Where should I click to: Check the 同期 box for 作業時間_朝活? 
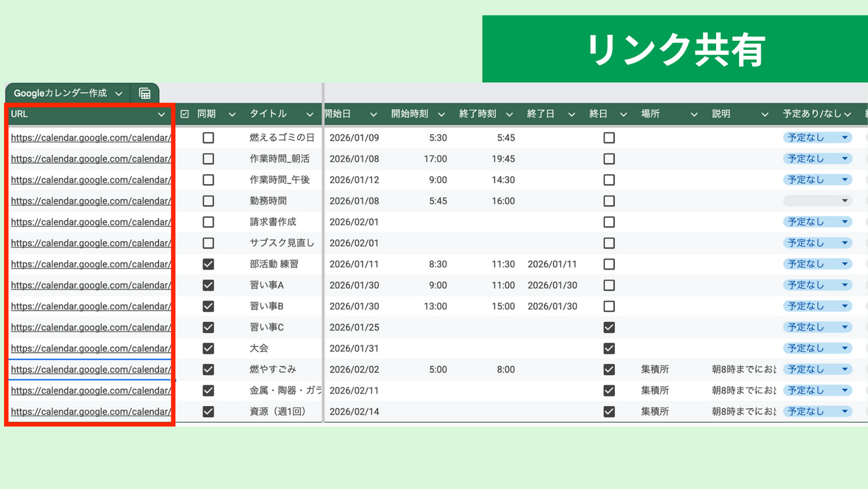[208, 159]
